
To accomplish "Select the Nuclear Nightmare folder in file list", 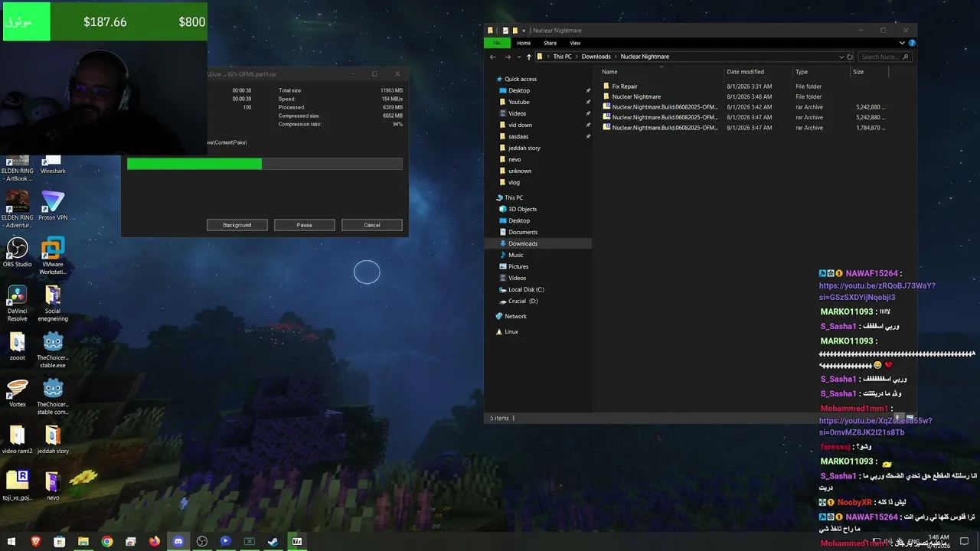I will pyautogui.click(x=636, y=97).
